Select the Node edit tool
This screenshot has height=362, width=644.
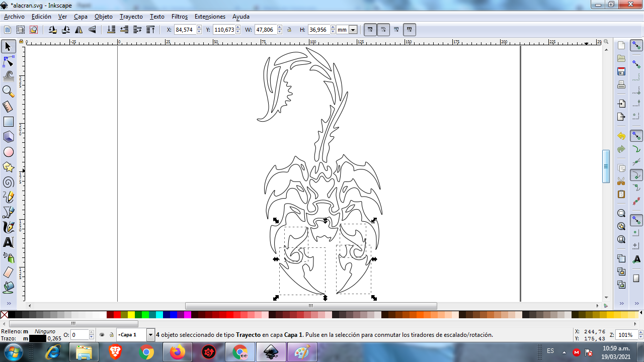pos(8,62)
